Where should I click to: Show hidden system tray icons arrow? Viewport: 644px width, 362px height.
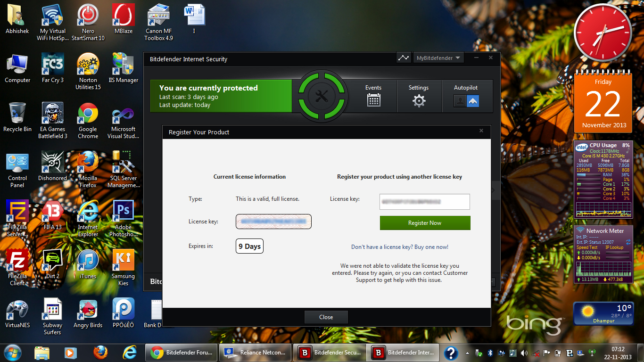[467, 353]
